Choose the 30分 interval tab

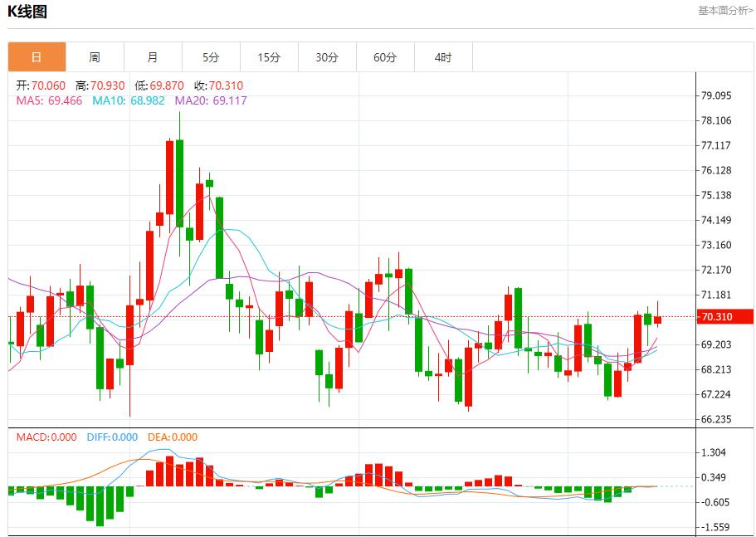[327, 57]
